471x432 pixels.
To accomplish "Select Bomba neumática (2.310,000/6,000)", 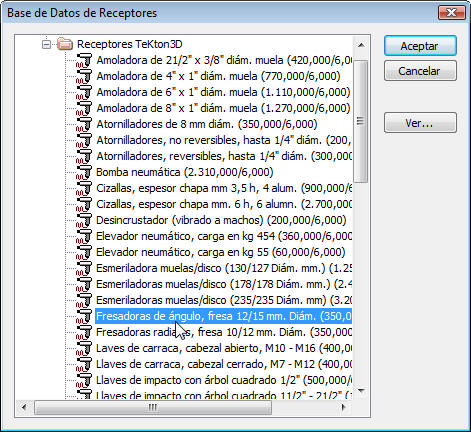I will click(185, 172).
